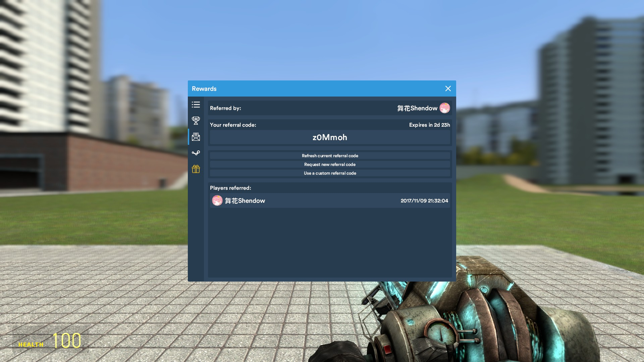This screenshot has height=362, width=644.
Task: Click Refresh current referral code
Action: point(330,156)
